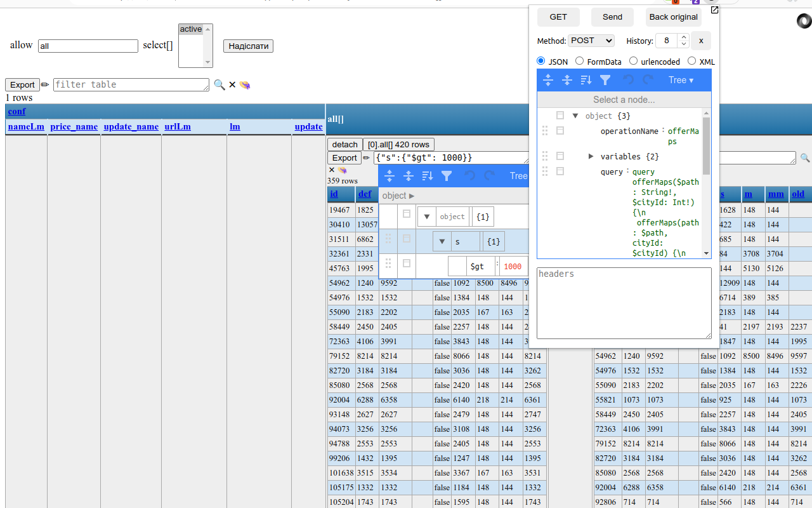812x508 pixels.
Task: Click Send button
Action: (612, 17)
